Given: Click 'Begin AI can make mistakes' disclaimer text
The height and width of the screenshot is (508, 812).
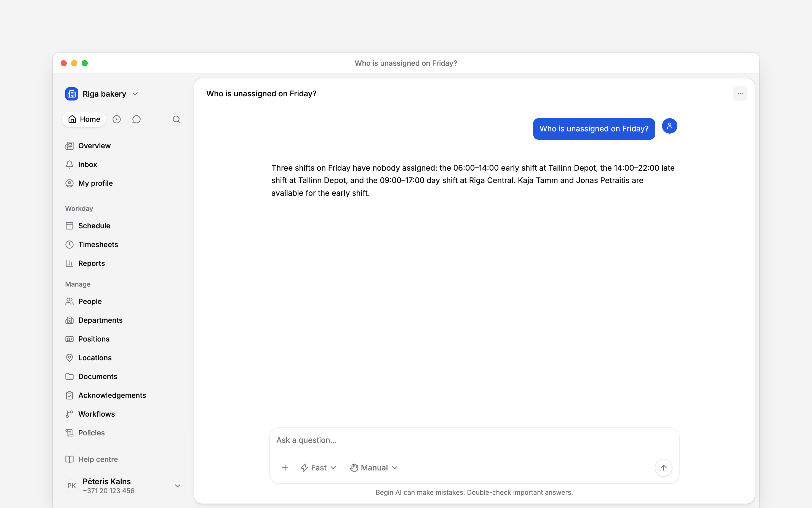Looking at the screenshot, I should [x=474, y=493].
